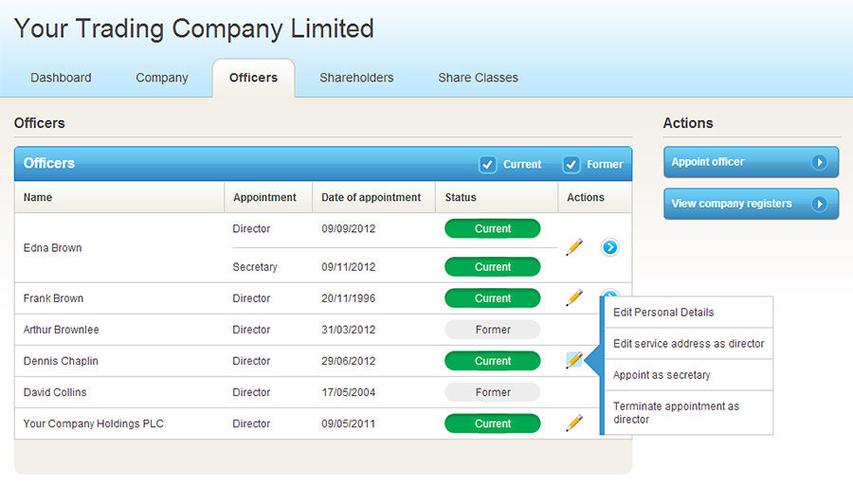The width and height of the screenshot is (853, 504).
Task: Go to the Share Classes tab
Action: [x=478, y=78]
